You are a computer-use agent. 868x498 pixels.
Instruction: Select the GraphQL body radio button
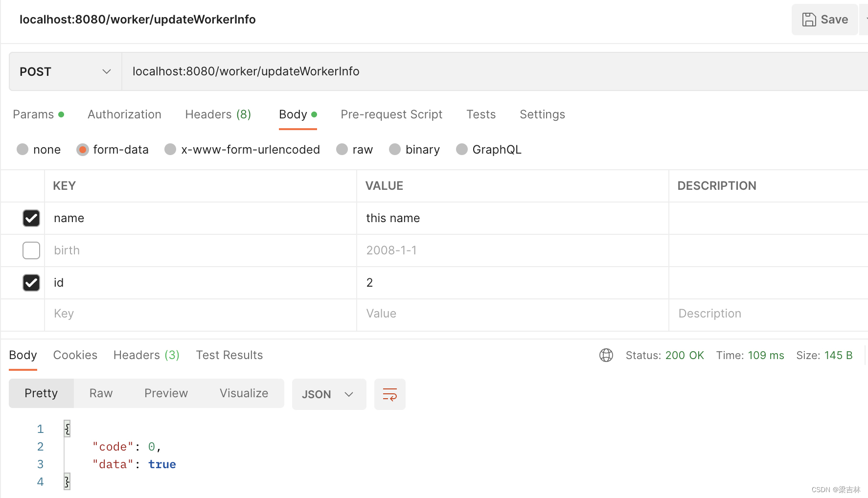462,149
